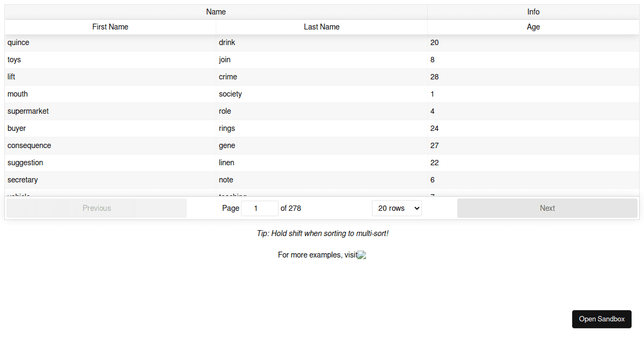Click the Previous pagination button
This screenshot has width=644, height=338.
[x=97, y=208]
